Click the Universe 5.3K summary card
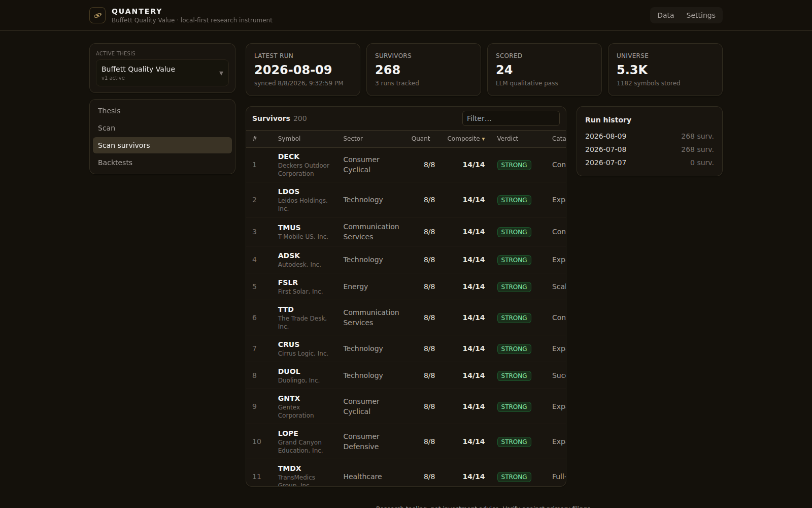The width and height of the screenshot is (812, 508). (x=665, y=70)
